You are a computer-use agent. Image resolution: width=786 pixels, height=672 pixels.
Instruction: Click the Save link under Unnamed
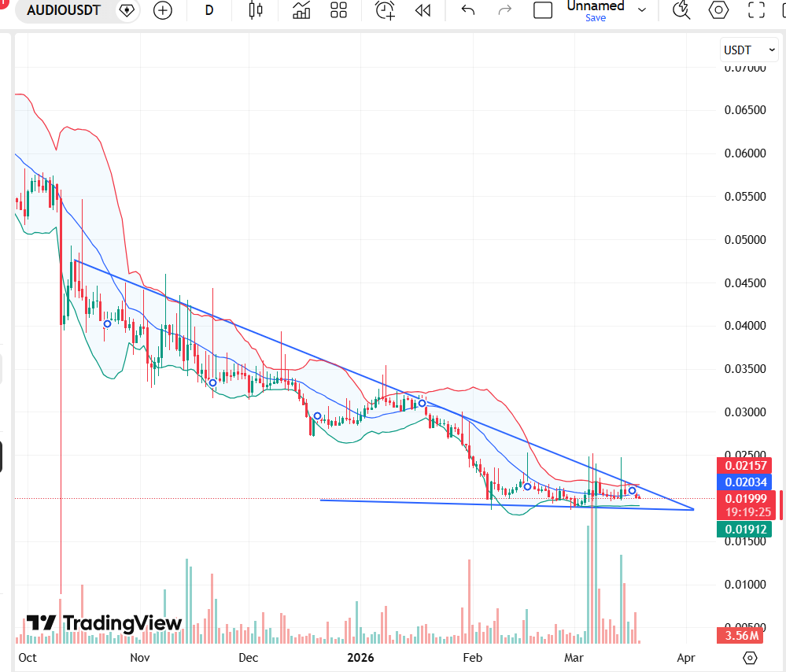pos(596,17)
